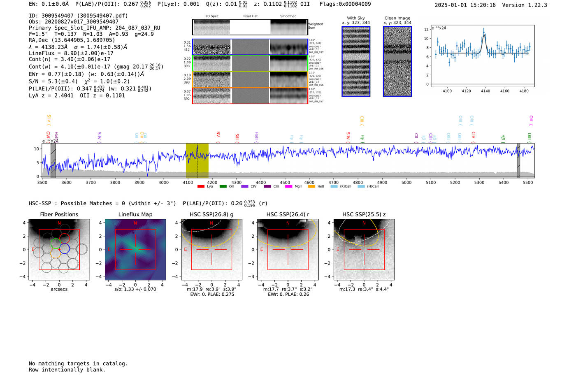The image size is (576, 392).
Task: Click the m:17.3 re:3.4" s:4.4" caption
Action: coord(364,289)
